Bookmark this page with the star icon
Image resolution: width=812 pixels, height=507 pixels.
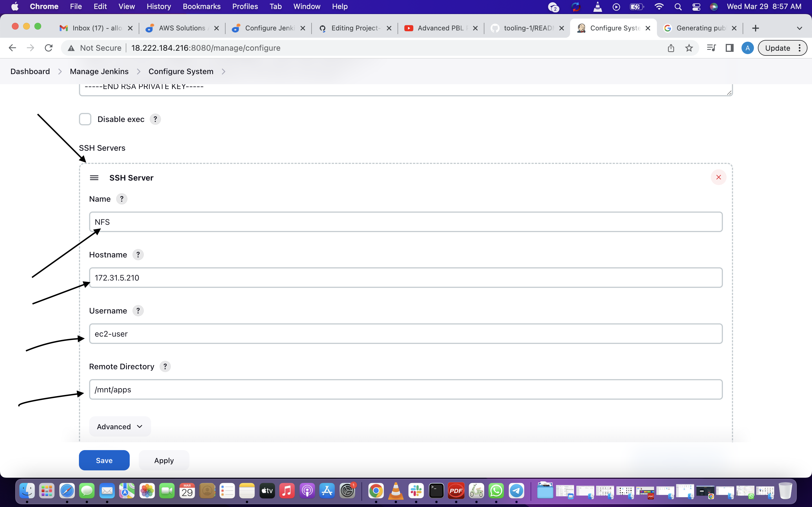pos(689,48)
